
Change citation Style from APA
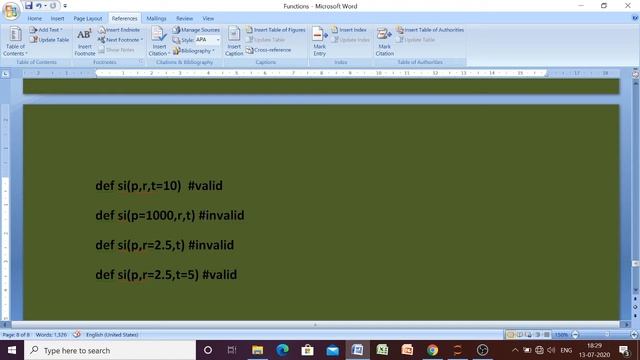[207, 40]
